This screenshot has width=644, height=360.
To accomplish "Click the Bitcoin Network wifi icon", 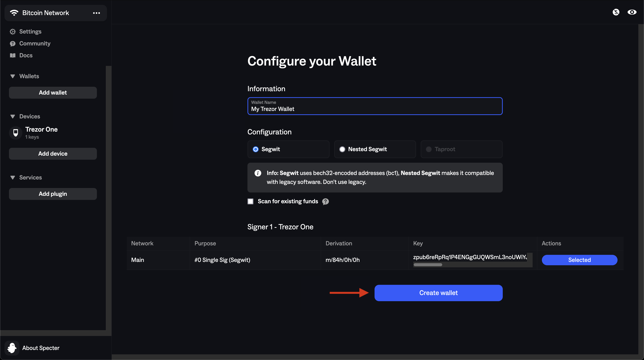I will tap(14, 13).
